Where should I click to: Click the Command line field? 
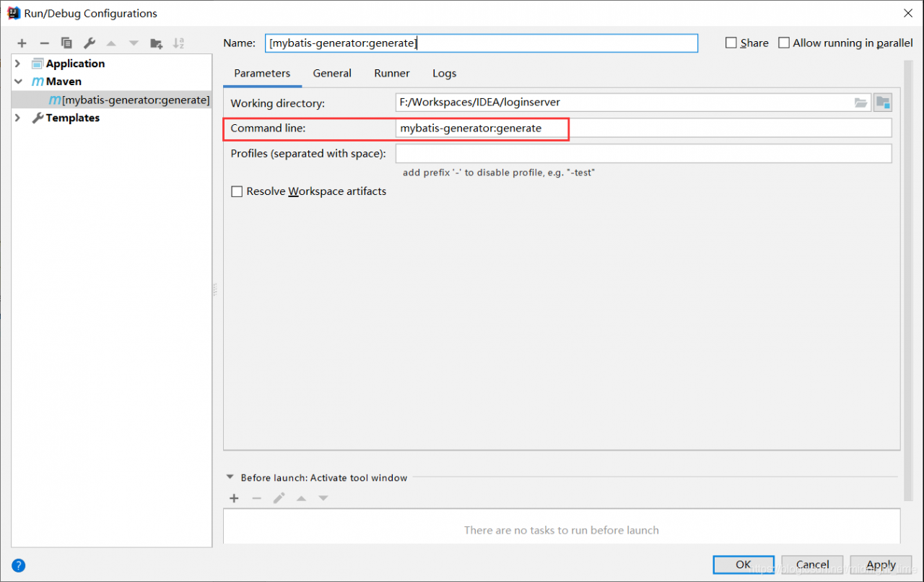point(643,128)
